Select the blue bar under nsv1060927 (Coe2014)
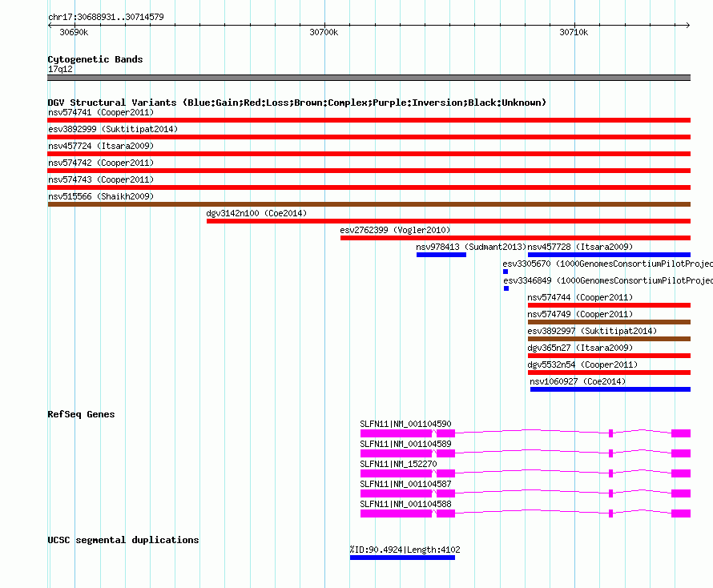Image resolution: width=713 pixels, height=588 pixels. (x=610, y=389)
